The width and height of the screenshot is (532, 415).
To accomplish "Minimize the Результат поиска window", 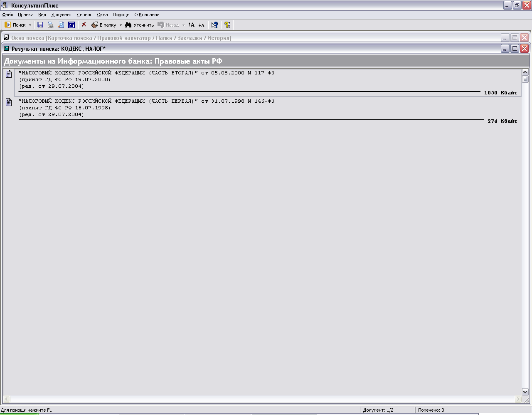I will click(x=505, y=49).
